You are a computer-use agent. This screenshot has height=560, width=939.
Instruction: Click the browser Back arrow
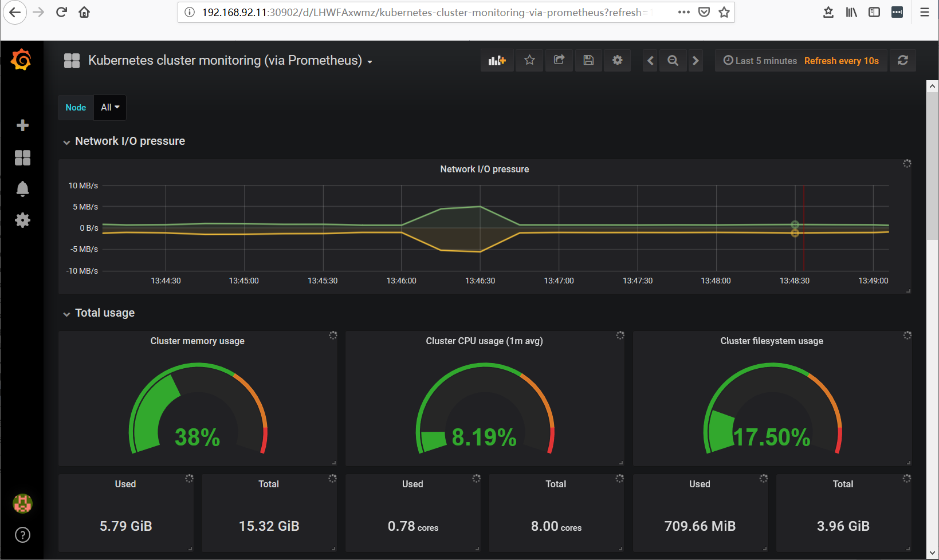[14, 12]
